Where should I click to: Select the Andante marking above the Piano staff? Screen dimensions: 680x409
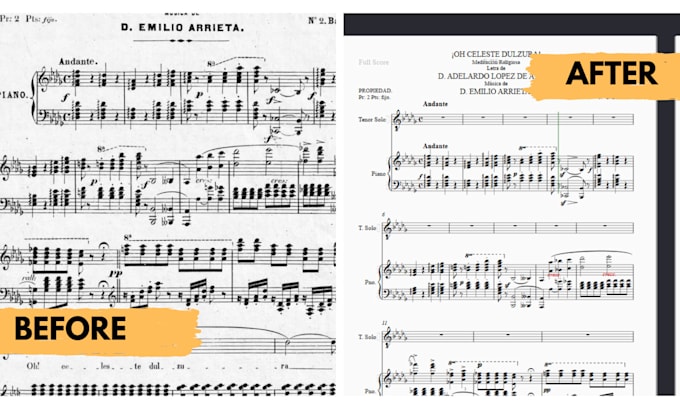(435, 146)
